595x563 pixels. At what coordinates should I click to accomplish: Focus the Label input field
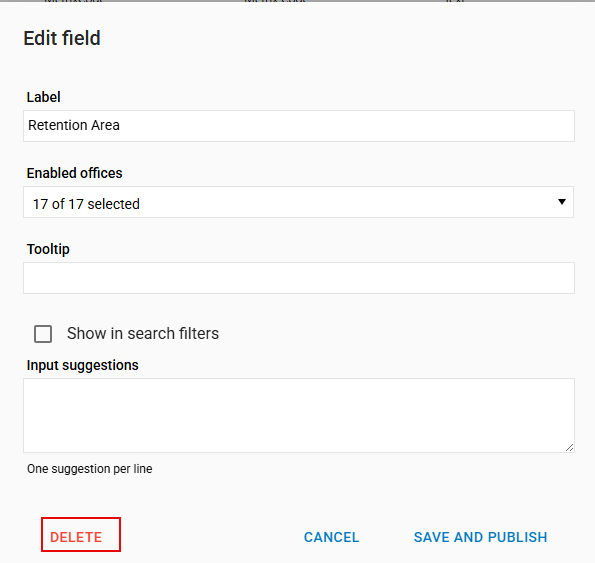tap(299, 126)
